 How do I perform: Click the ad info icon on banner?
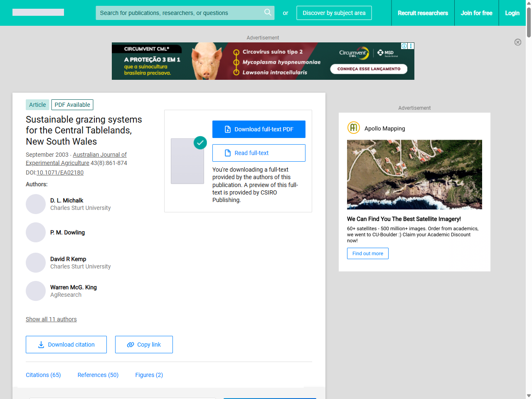pos(404,46)
